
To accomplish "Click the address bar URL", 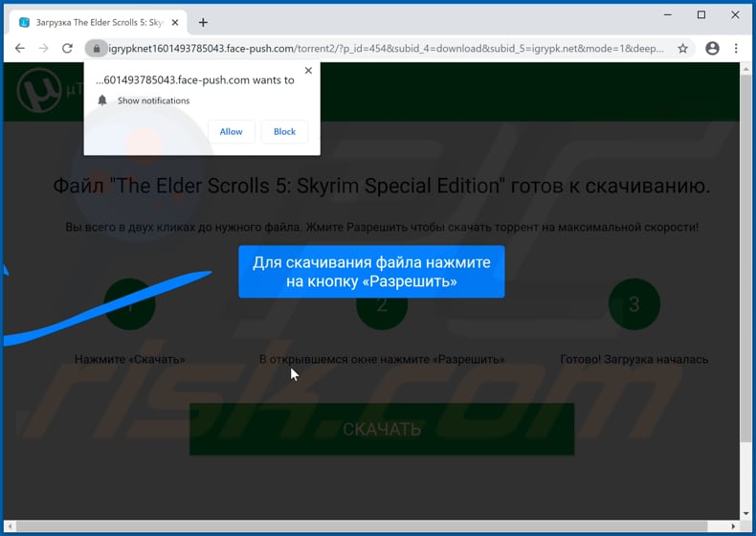I will coord(386,48).
